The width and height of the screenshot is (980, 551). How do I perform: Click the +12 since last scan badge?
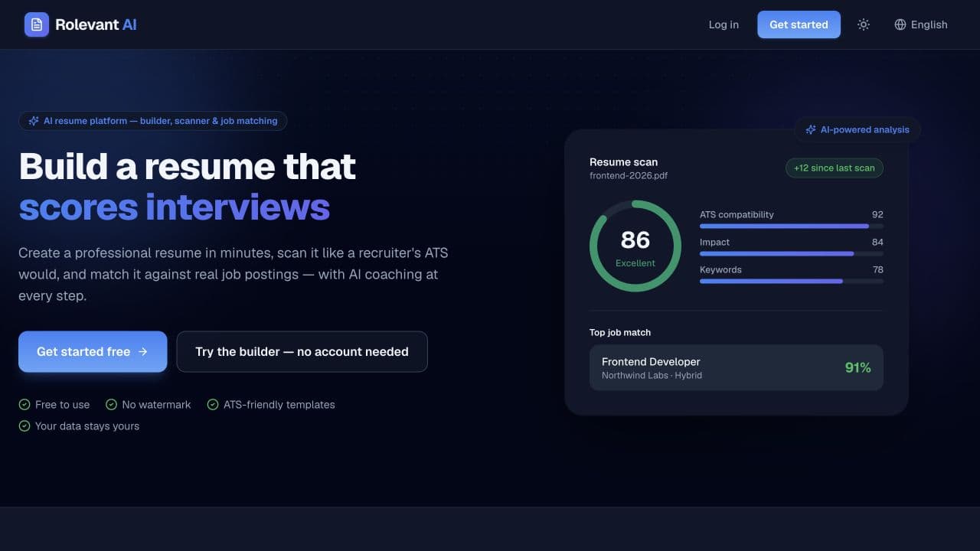(835, 168)
